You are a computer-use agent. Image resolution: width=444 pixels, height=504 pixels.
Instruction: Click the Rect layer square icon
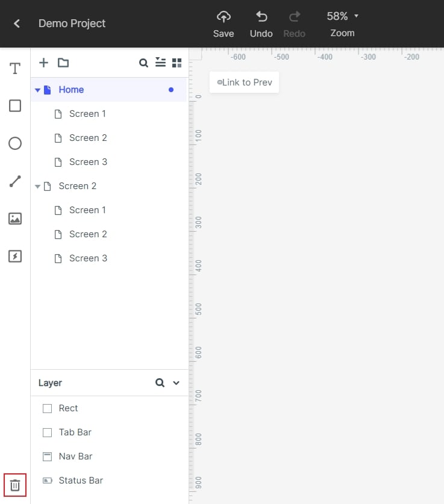point(47,408)
